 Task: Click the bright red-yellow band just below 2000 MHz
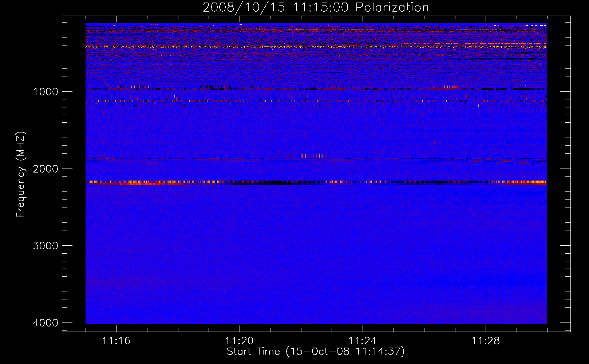click(316, 183)
